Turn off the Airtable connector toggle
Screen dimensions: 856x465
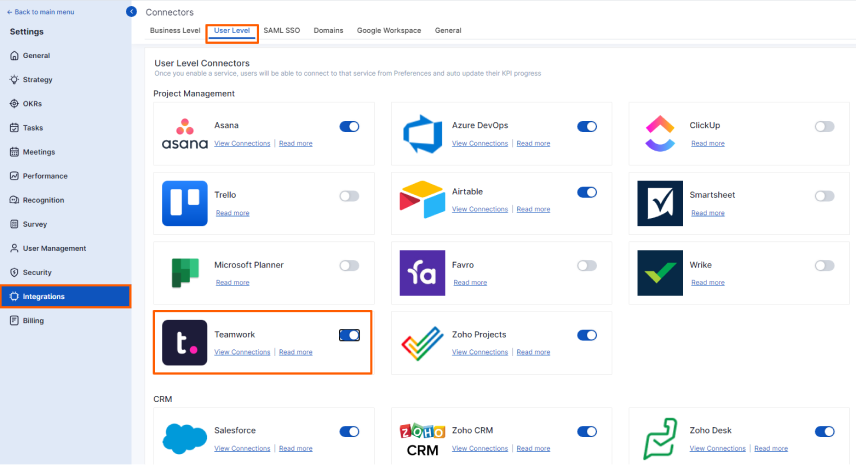(587, 192)
